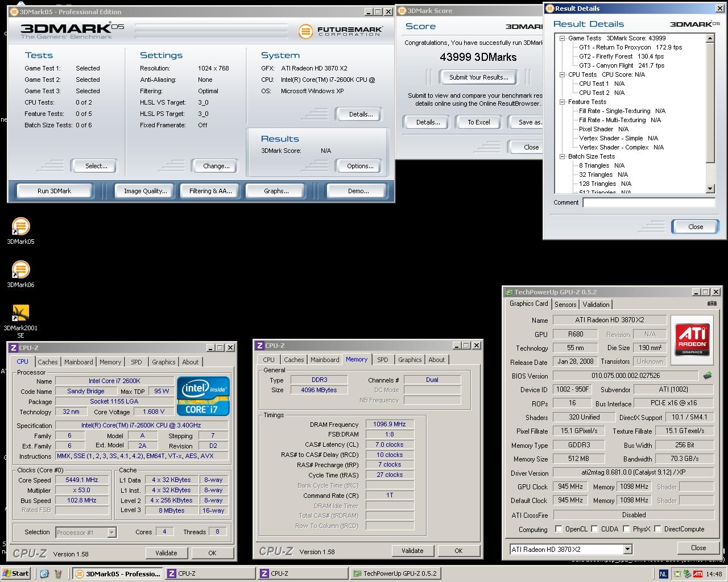The image size is (728, 582).
Task: Collapse the Game Tests tree node
Action: [x=561, y=38]
